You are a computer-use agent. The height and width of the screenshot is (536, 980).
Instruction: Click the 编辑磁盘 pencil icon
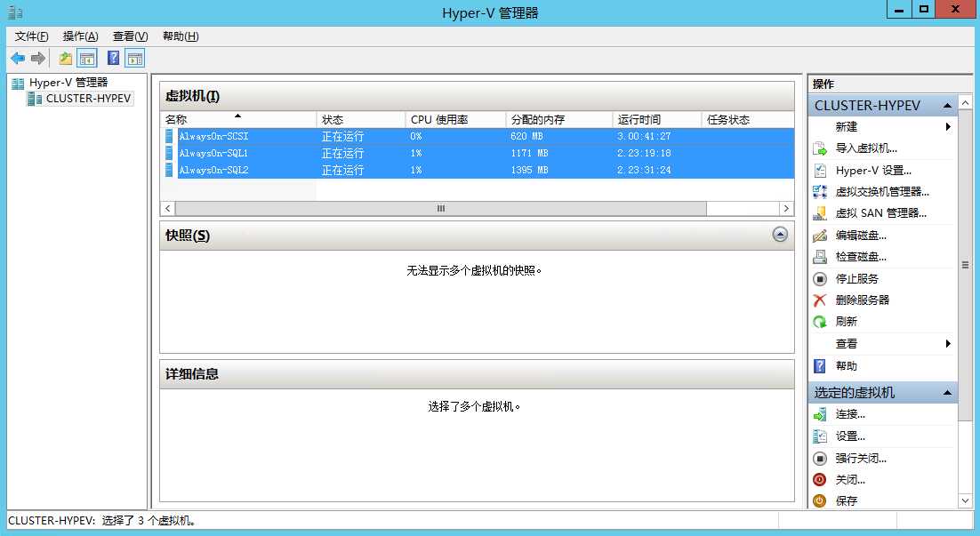(x=819, y=236)
